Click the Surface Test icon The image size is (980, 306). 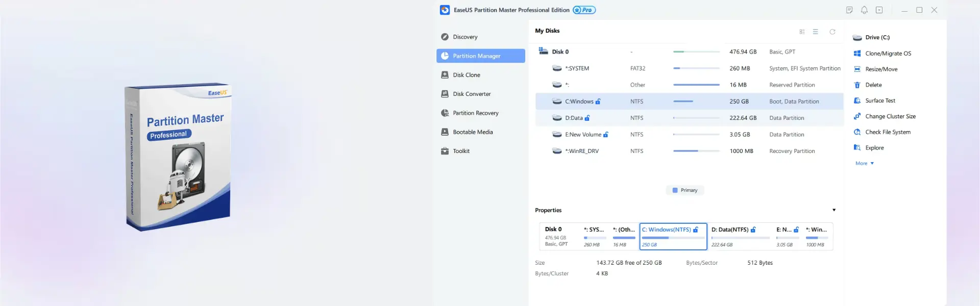coord(857,100)
